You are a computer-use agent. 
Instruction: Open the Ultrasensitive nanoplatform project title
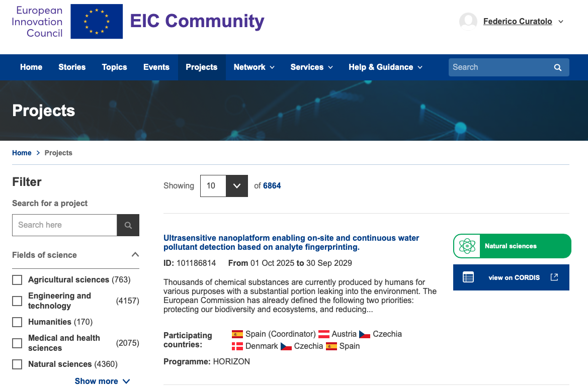pos(291,242)
